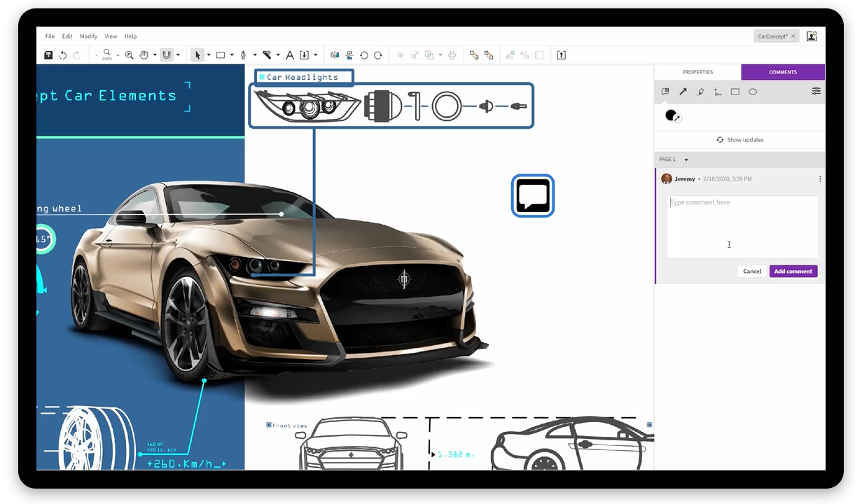
Task: Click the Add comment button
Action: pyautogui.click(x=793, y=271)
